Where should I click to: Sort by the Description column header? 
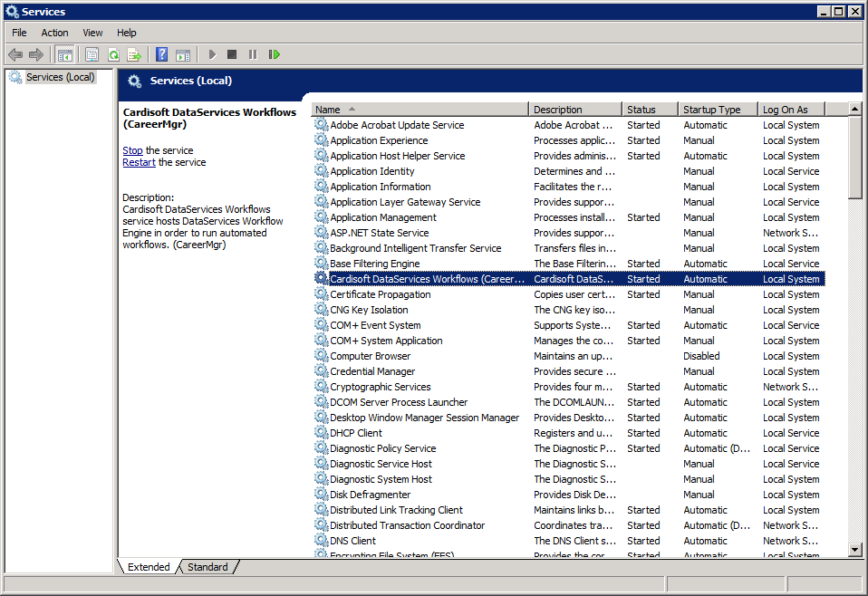pyautogui.click(x=575, y=110)
